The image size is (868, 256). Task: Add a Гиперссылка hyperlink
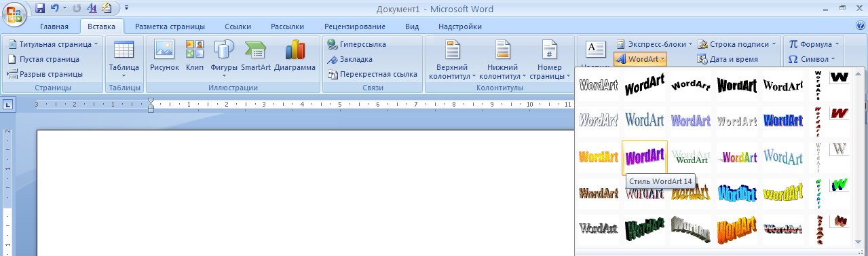357,44
